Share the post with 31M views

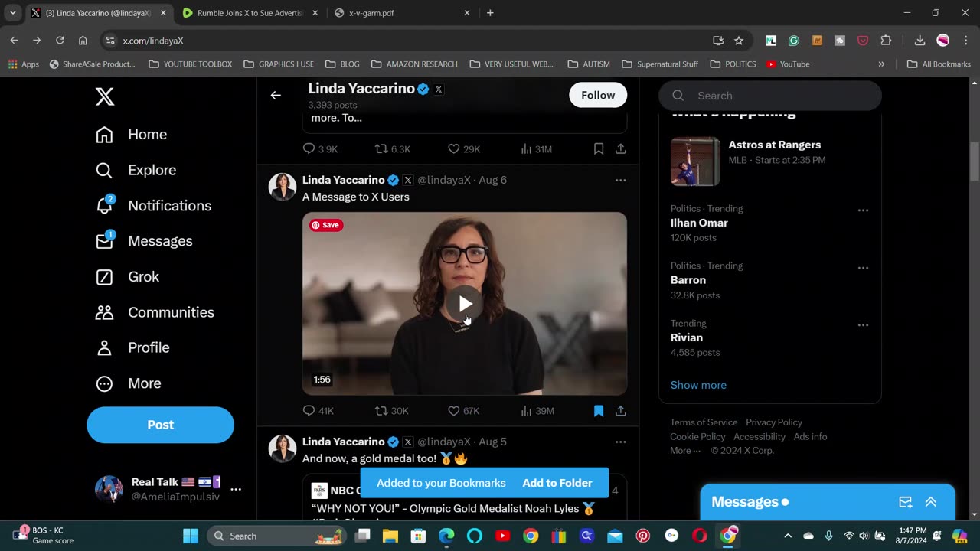(x=621, y=149)
